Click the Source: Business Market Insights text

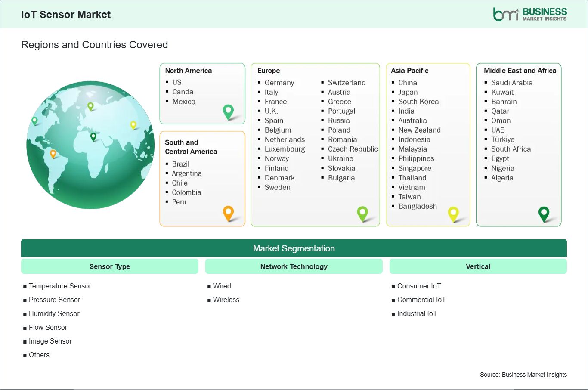(x=523, y=375)
